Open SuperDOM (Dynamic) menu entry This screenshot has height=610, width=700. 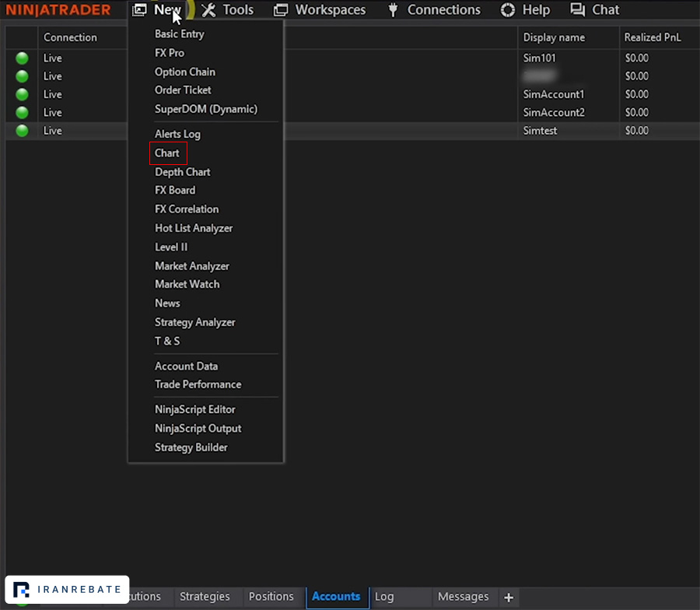(x=206, y=109)
